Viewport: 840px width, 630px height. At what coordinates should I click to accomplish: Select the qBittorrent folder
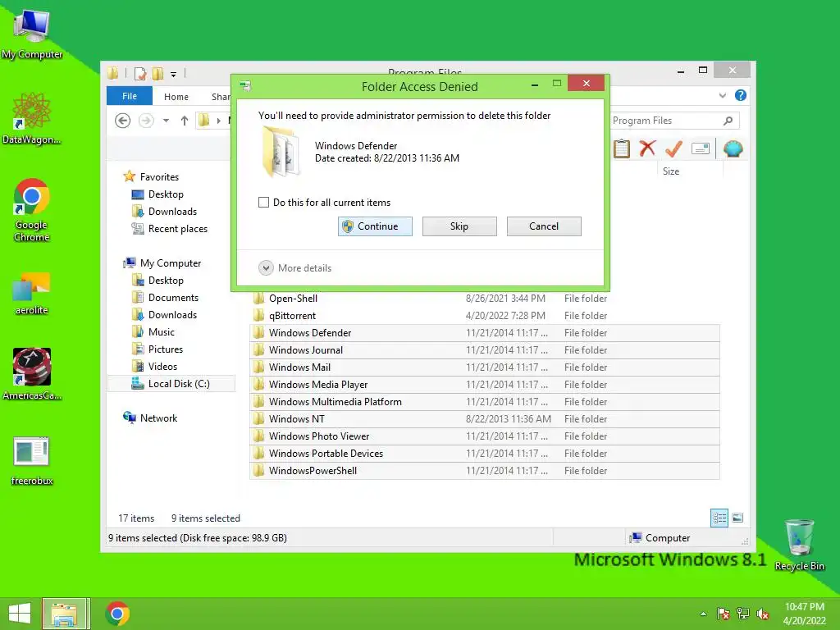[x=484, y=316]
